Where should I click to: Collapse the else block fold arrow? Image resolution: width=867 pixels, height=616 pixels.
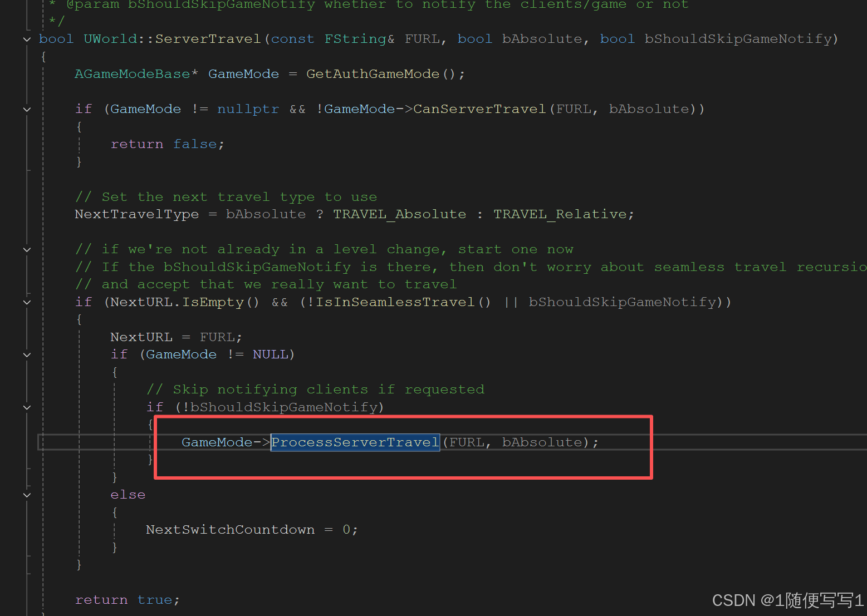27,495
